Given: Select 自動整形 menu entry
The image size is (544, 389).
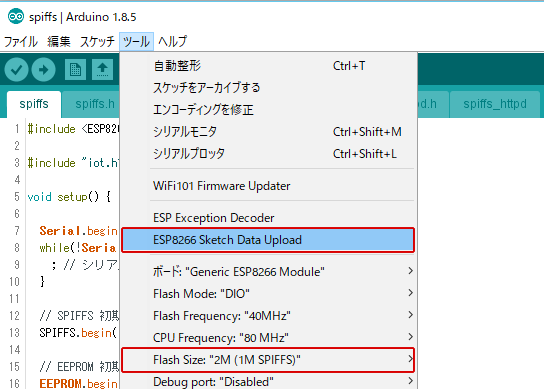Looking at the screenshot, I should point(269,66).
